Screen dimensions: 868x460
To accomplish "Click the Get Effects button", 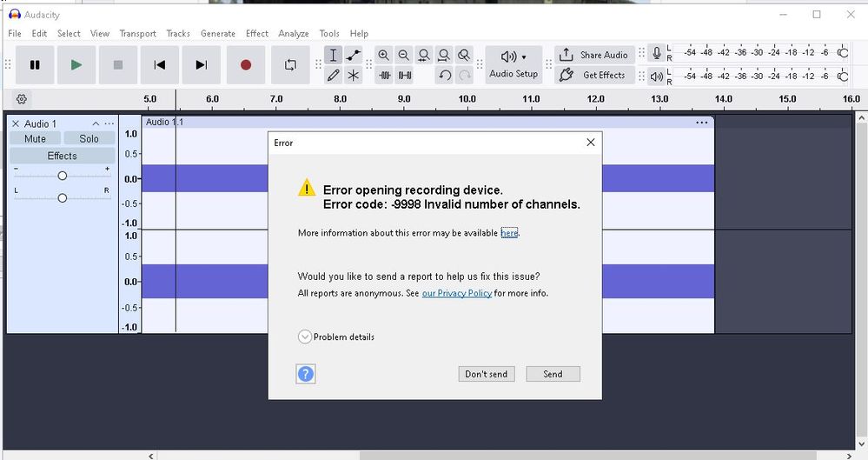I will pyautogui.click(x=594, y=75).
